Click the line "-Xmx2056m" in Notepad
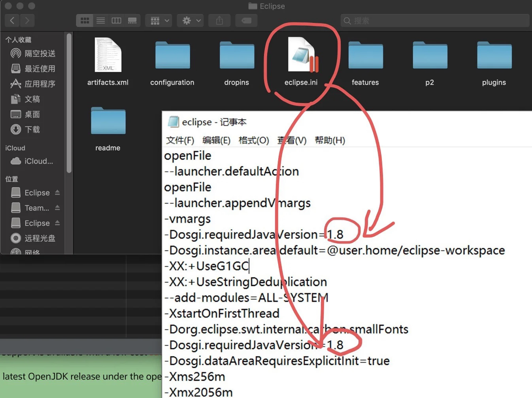This screenshot has height=398, width=532. coord(198,392)
